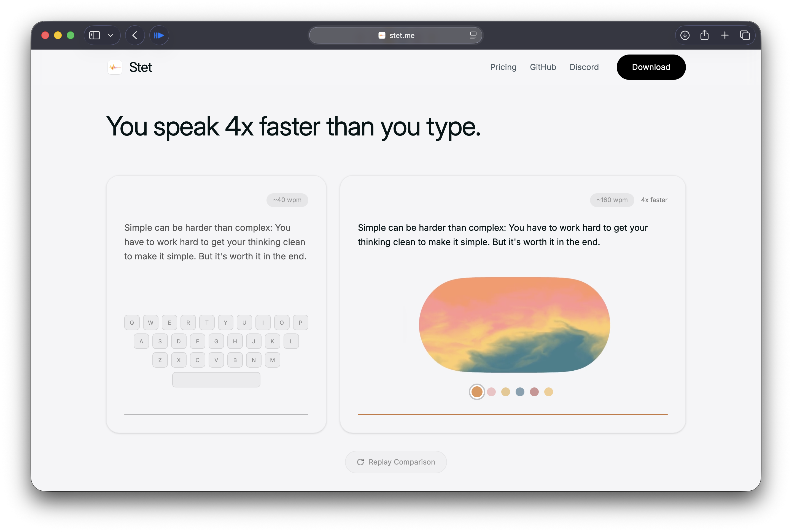
Task: Choose the selected orange color swatch
Action: 477,392
